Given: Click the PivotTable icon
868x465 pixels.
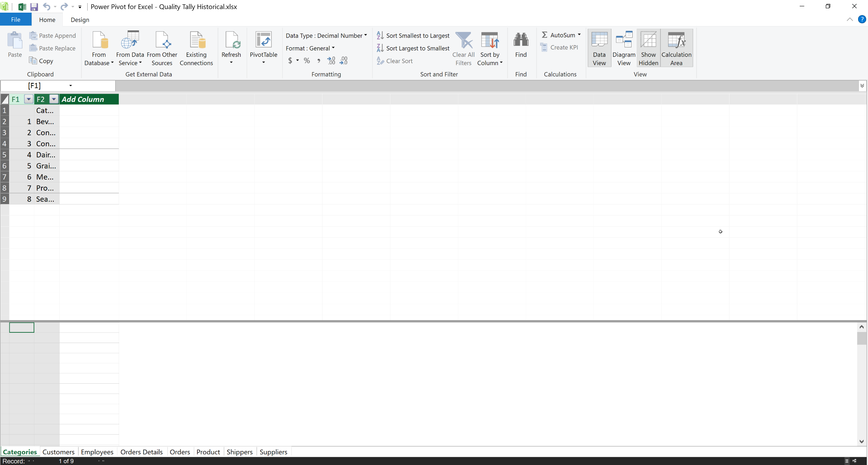Looking at the screenshot, I should click(263, 40).
